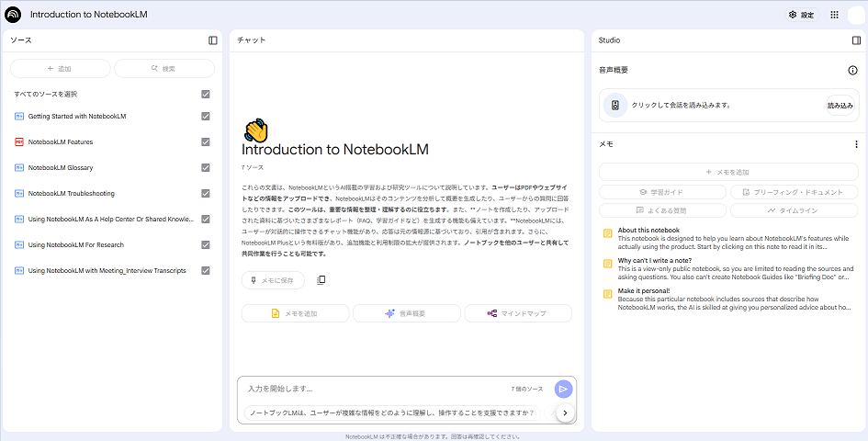Image resolution: width=868 pixels, height=441 pixels.
Task: Open the NotebookLM Troubleshooting source
Action: point(72,193)
